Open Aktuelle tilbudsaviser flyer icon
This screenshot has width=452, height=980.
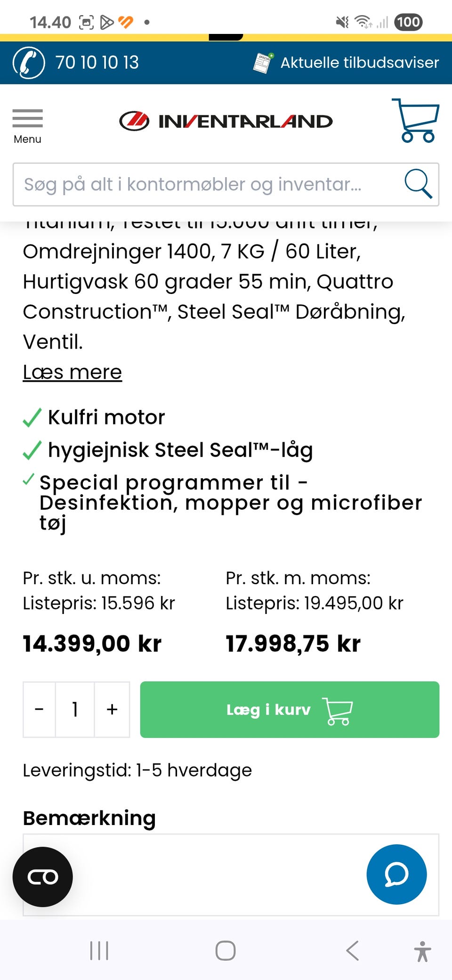(263, 63)
